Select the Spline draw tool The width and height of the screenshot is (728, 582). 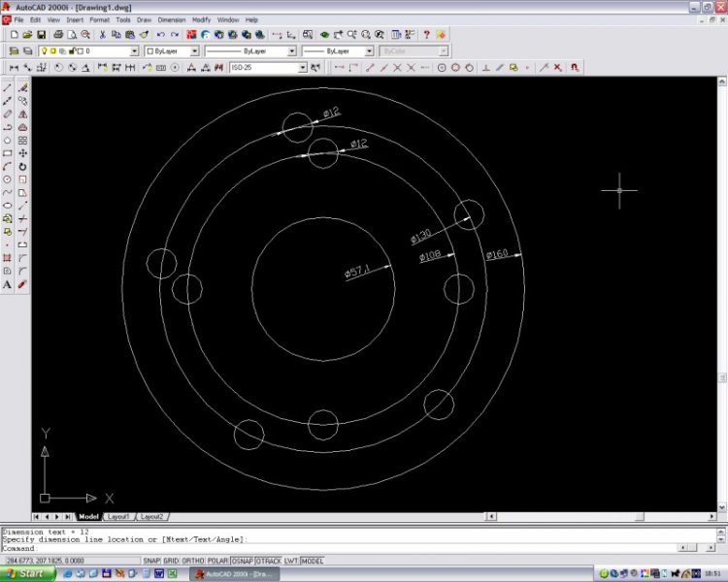coord(8,192)
